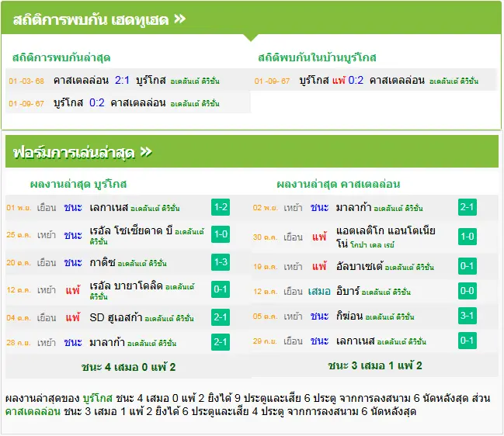
Task: Click the ชนะ 4 เสมอ 0 แพ้ 2 summary
Action: (128, 367)
